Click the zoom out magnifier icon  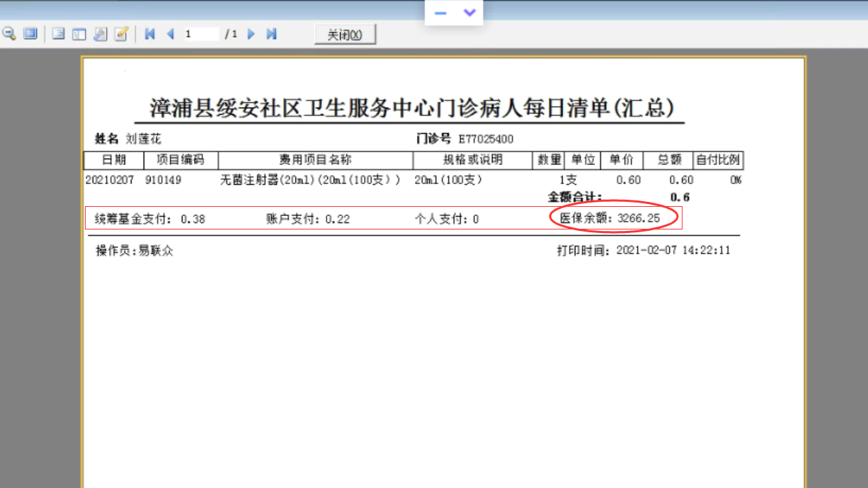coord(9,34)
